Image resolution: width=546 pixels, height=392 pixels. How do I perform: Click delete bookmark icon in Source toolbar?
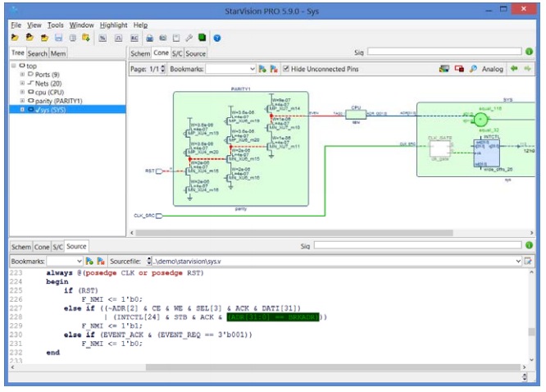pos(101,261)
